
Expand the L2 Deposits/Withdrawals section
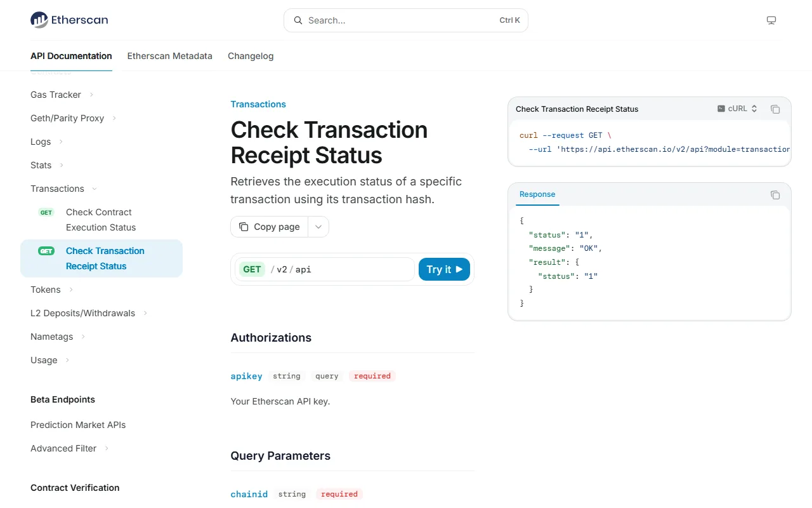pos(89,313)
